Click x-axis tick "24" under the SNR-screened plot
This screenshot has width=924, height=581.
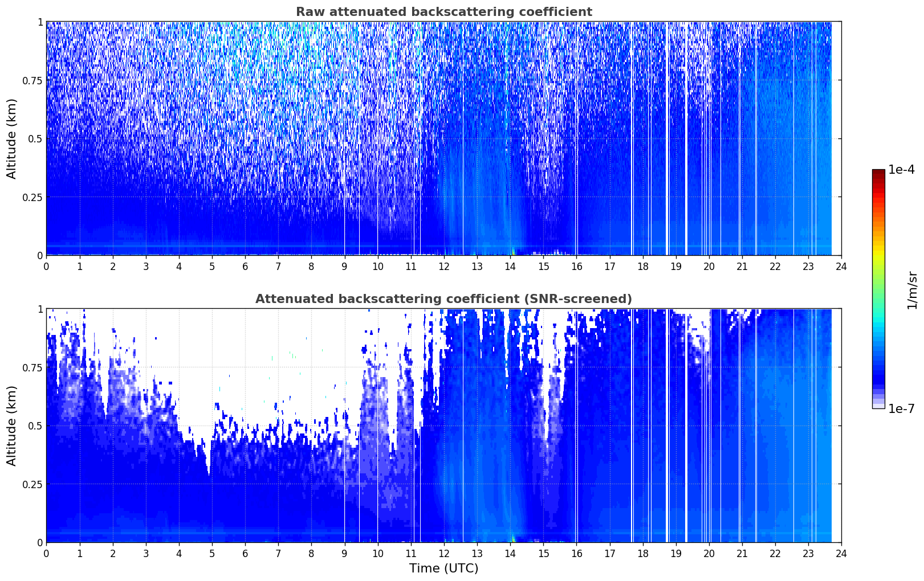tap(841, 553)
